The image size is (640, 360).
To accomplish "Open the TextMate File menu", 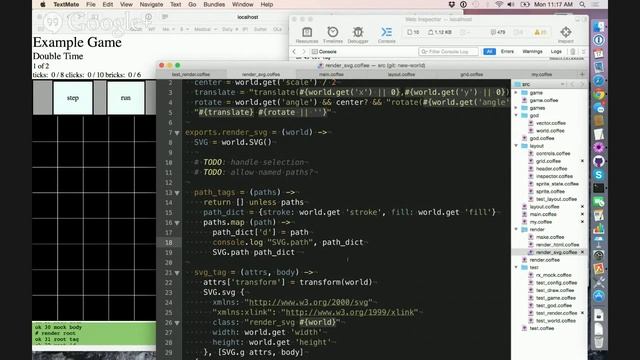I will tap(91, 4).
